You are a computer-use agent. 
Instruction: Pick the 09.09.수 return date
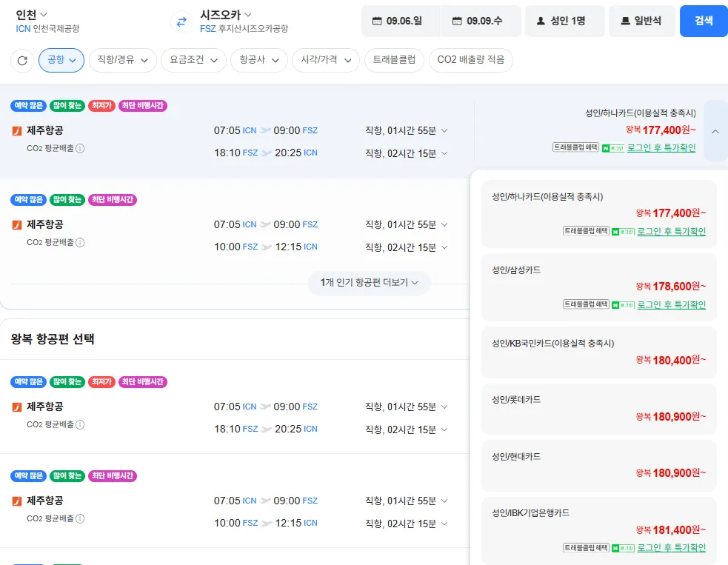click(x=481, y=21)
